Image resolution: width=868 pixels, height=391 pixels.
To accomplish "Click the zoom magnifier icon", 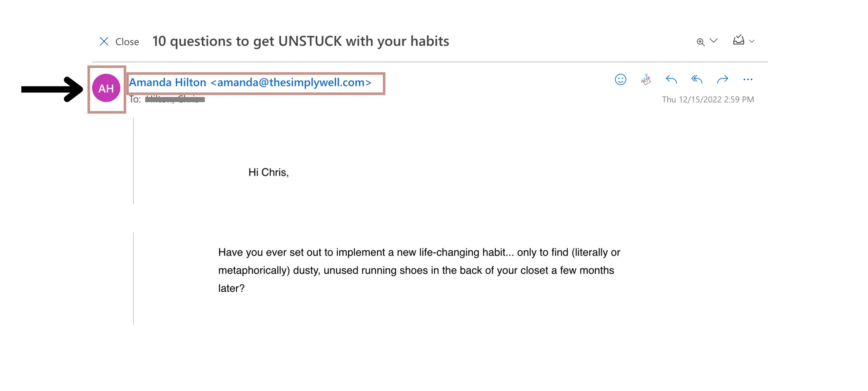I will tap(700, 42).
